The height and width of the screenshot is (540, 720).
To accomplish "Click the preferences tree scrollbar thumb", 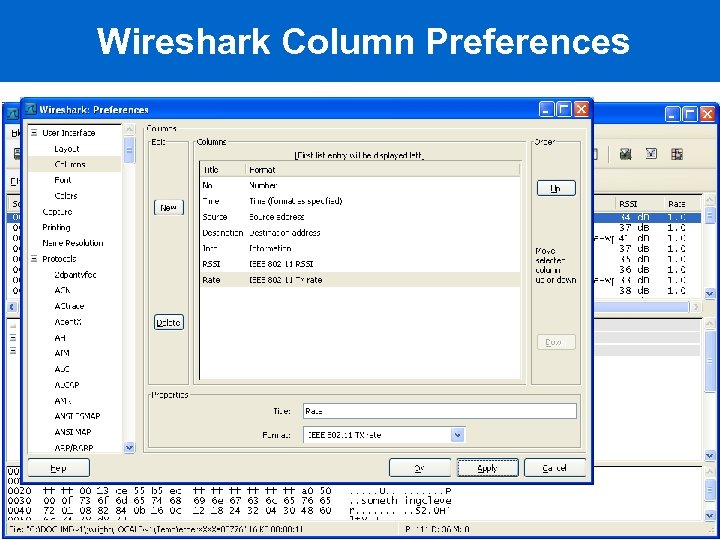I will (x=129, y=149).
